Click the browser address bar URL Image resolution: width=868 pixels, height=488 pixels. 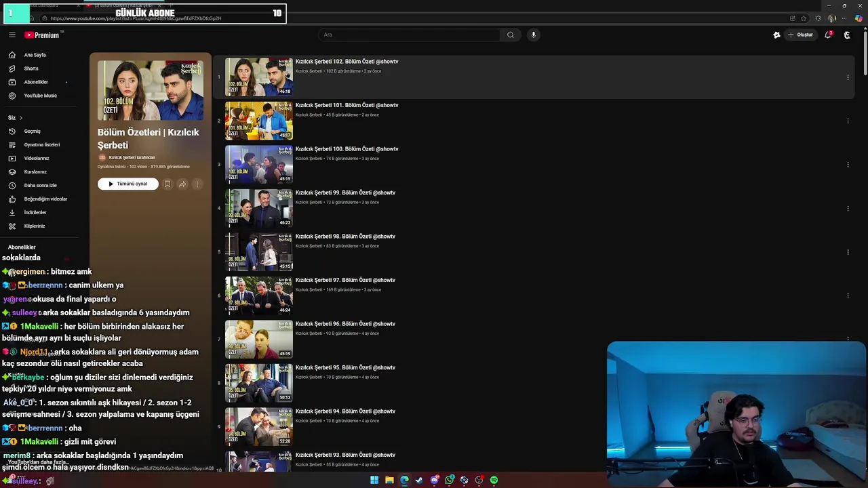[x=136, y=18]
